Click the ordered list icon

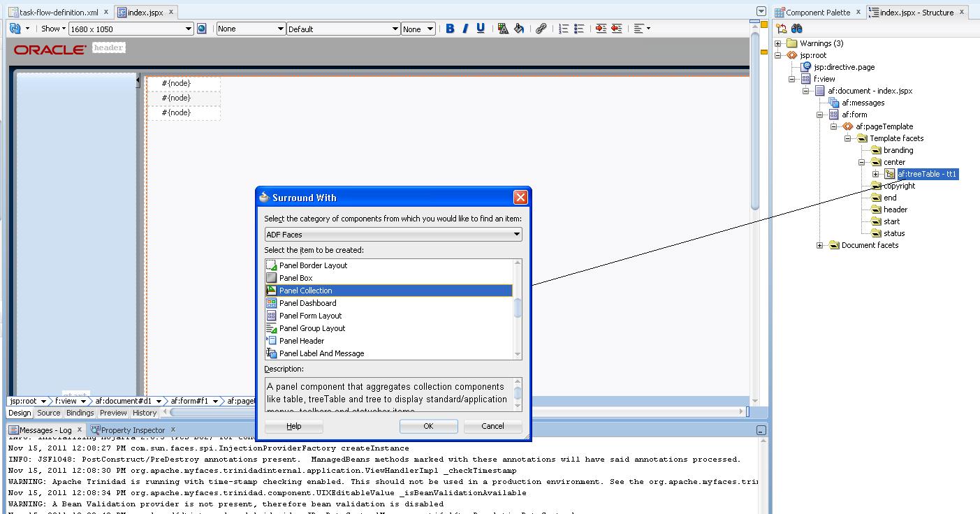[x=562, y=29]
